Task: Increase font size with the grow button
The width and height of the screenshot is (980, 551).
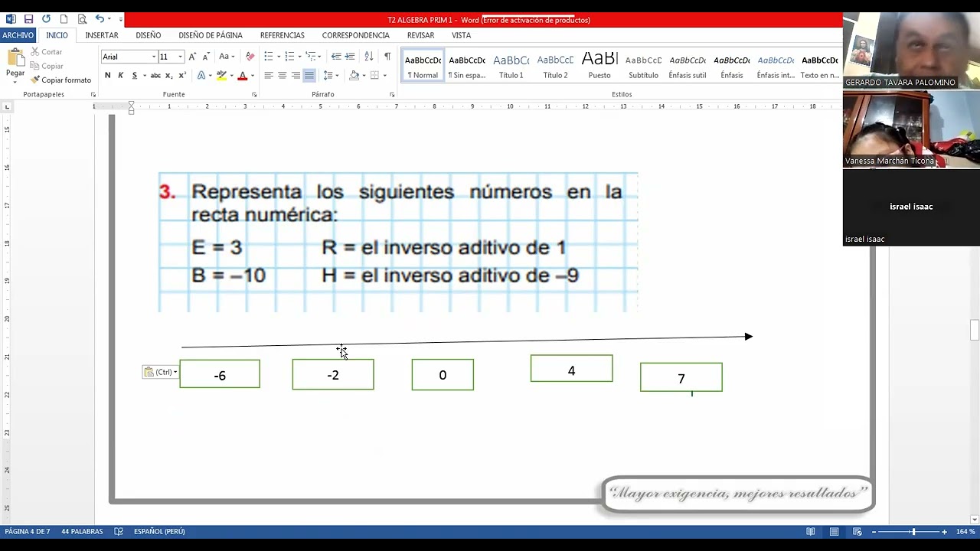Action: coord(192,57)
